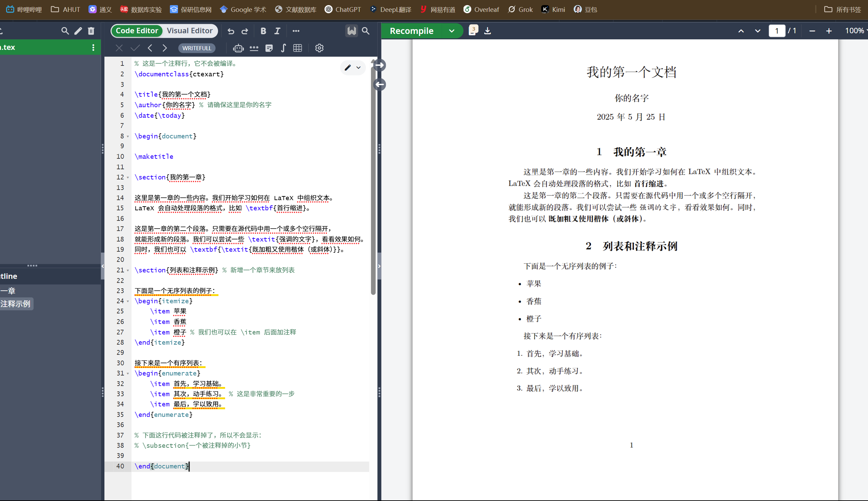Collapse the itemize block at line 24

pos(128,302)
